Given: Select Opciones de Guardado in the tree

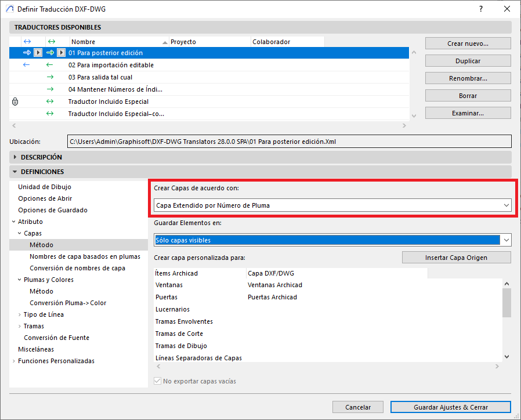Looking at the screenshot, I should pos(53,210).
